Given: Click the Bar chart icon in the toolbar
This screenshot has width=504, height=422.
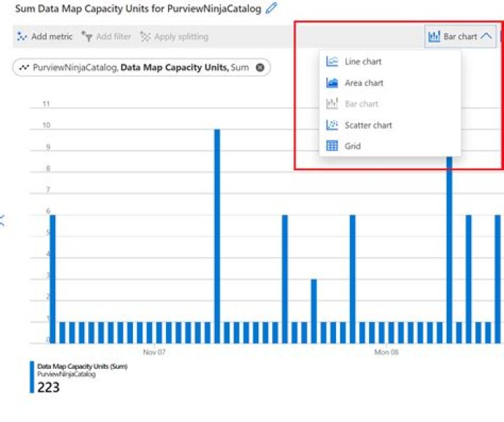Looking at the screenshot, I should (434, 36).
